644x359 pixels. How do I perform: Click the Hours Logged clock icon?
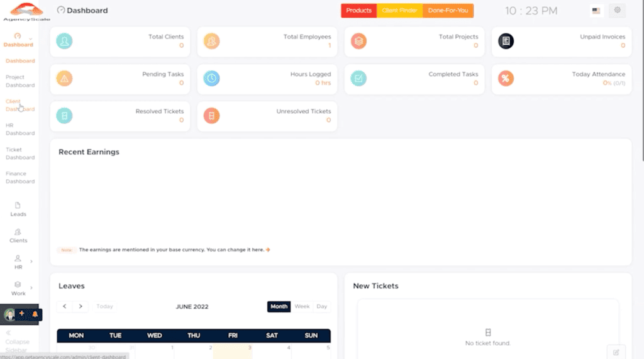pyautogui.click(x=211, y=79)
